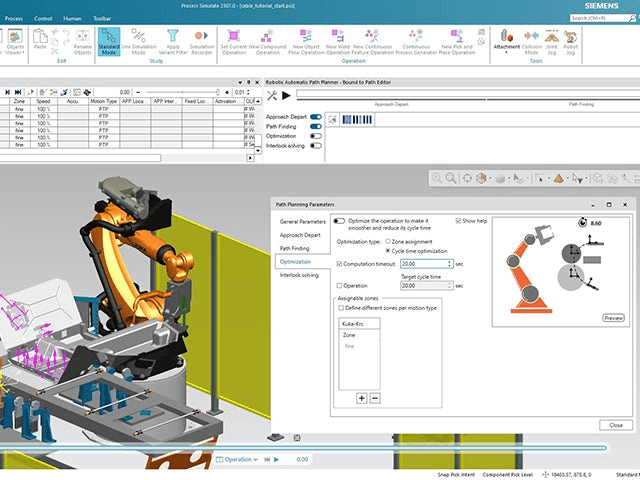Expand dropdown arrow beside orange pyramid icon
Screen dimensions: 640x480
[x=568, y=179]
